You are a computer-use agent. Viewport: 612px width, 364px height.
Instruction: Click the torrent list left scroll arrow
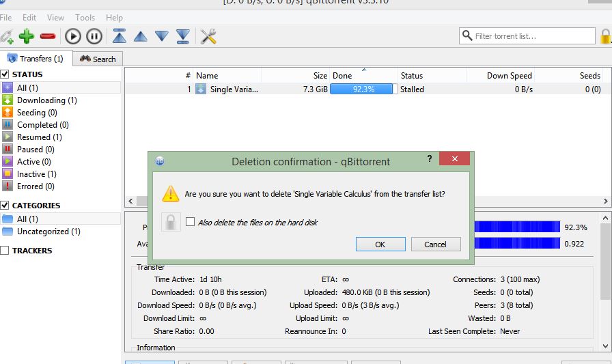pyautogui.click(x=130, y=201)
